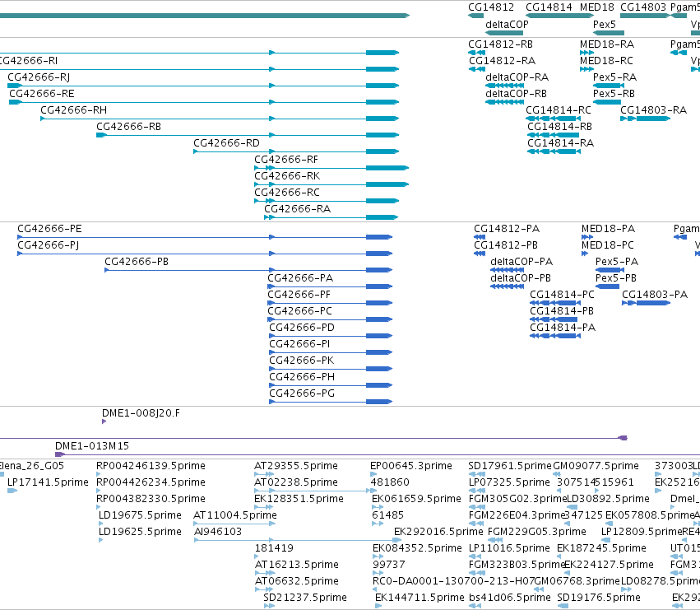The width and height of the screenshot is (700, 610).
Task: Select the CG14812-RA transcript label
Action: coord(502,61)
